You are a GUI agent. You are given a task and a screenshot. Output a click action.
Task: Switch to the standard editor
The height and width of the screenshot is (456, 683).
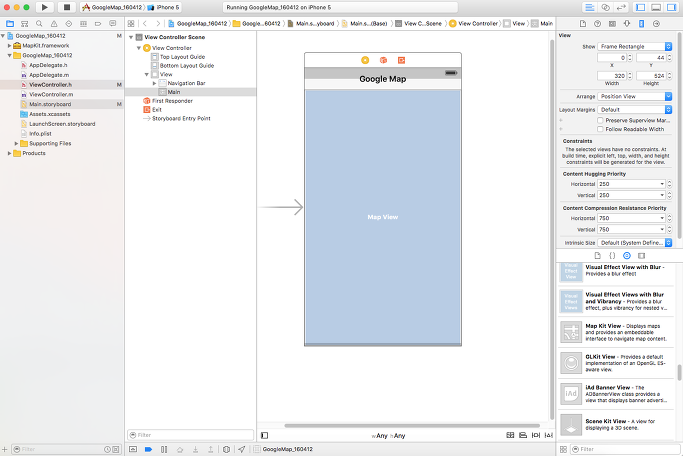(590, 7)
